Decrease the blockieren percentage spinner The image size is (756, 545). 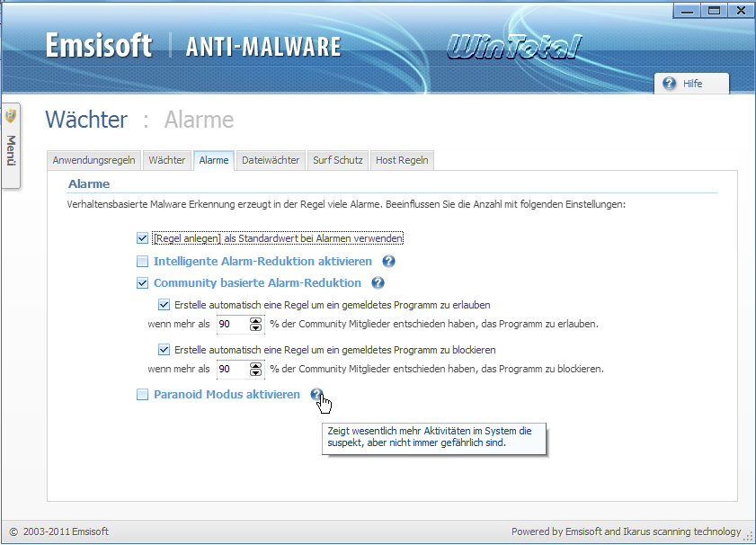click(x=255, y=372)
